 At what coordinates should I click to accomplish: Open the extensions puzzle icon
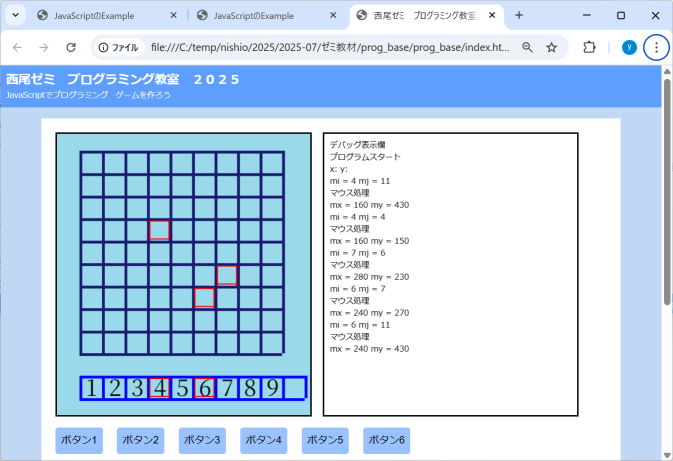pos(589,47)
